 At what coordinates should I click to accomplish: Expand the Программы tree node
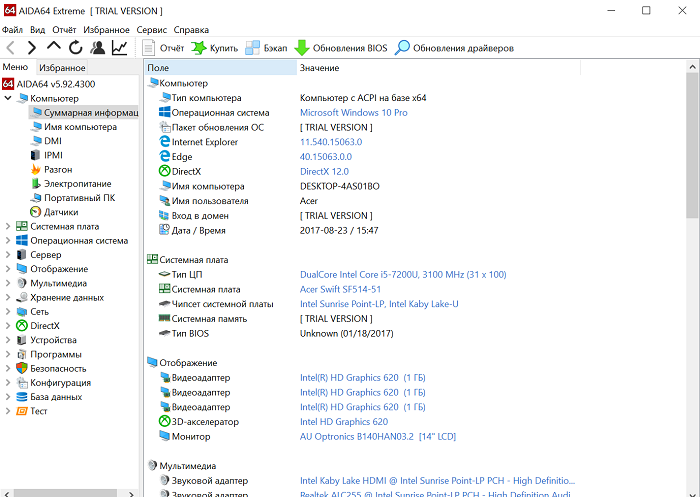8,355
